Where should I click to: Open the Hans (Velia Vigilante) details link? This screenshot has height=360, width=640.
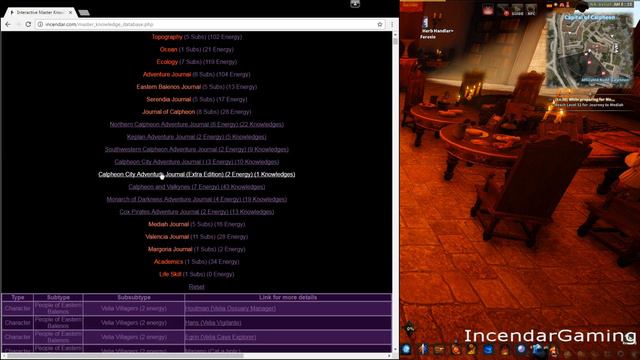click(213, 323)
